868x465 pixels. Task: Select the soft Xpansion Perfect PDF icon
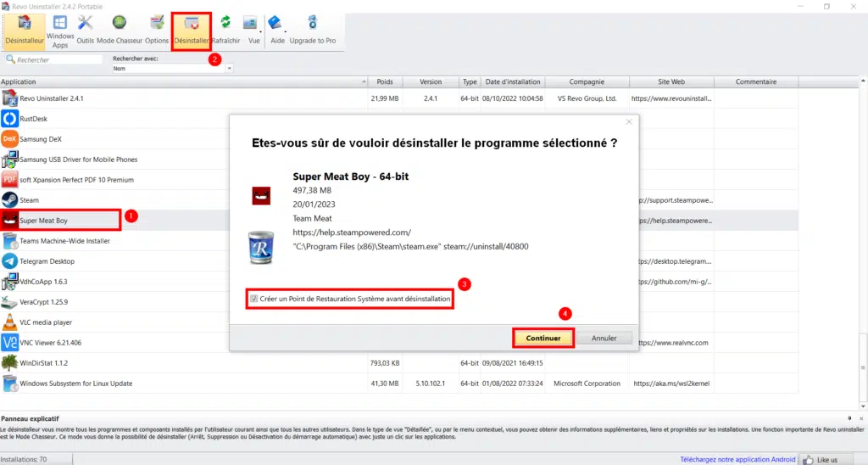pos(9,180)
